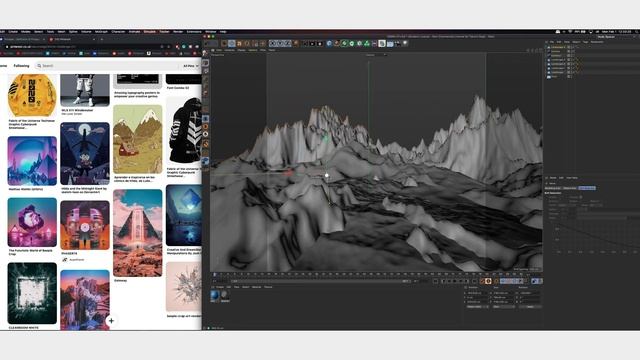Click the Wi-Fi icon in macOS menu bar
Image resolution: width=640 pixels, height=360 pixels.
click(x=570, y=31)
